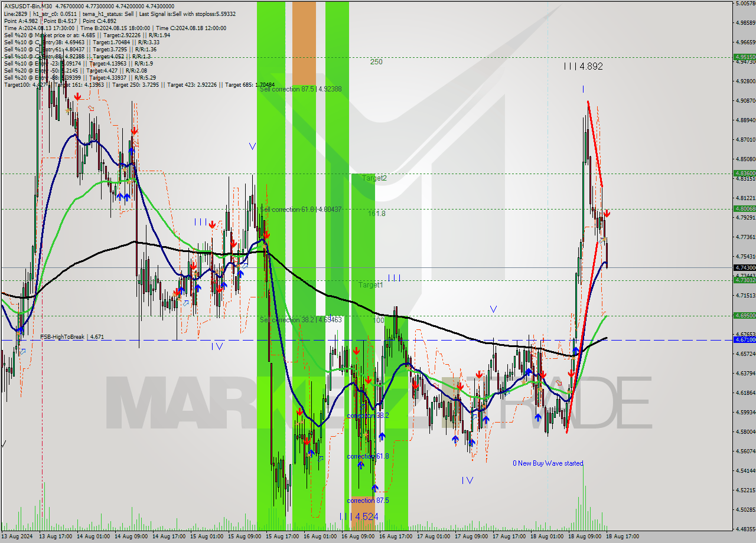Select the 'Sell correction 61.8 | 4.80437' label
Screen dimensions: 756x543
[x=301, y=210]
